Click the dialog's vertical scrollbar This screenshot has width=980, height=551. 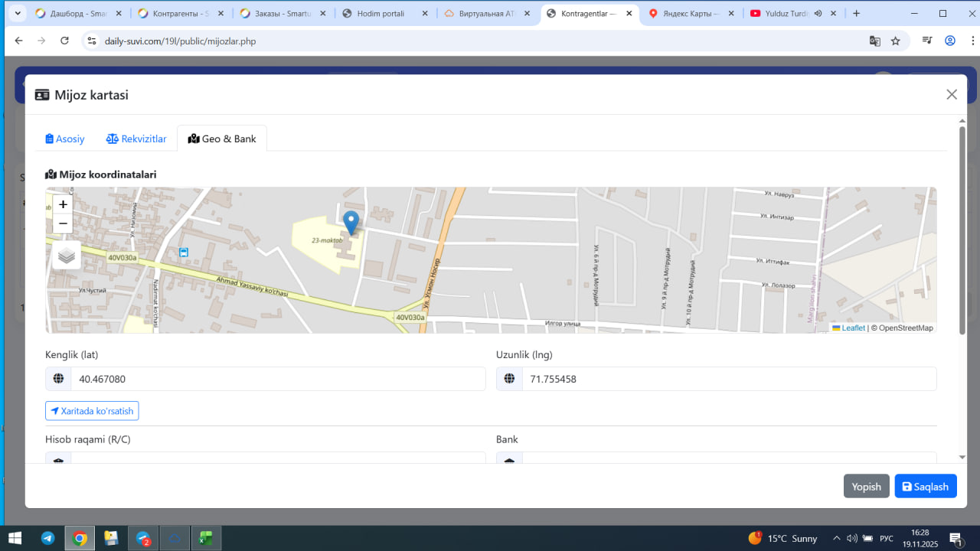(x=962, y=230)
